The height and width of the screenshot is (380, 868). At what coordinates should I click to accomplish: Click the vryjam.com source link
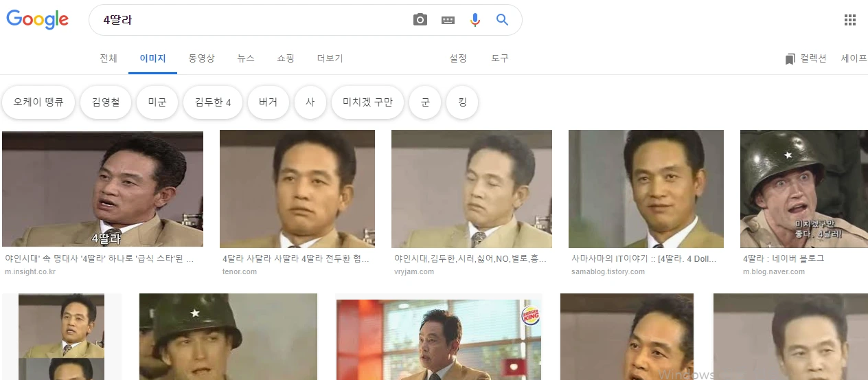point(414,271)
